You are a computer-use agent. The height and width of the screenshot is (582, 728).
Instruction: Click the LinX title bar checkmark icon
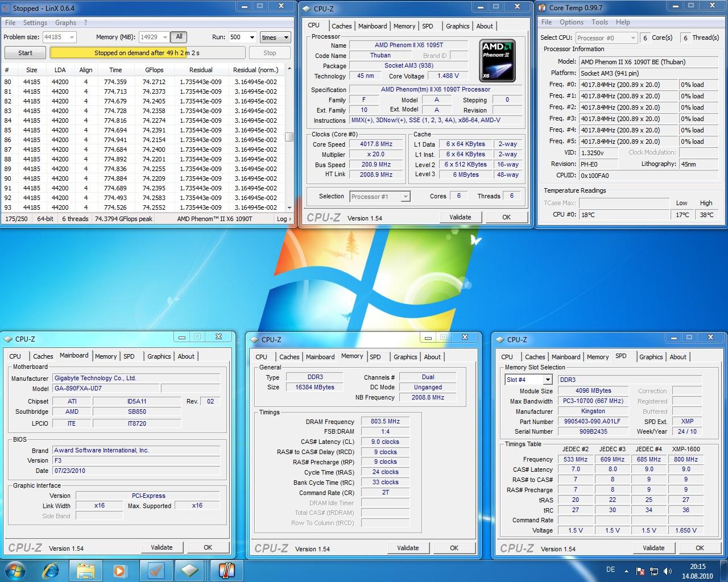[x=7, y=8]
